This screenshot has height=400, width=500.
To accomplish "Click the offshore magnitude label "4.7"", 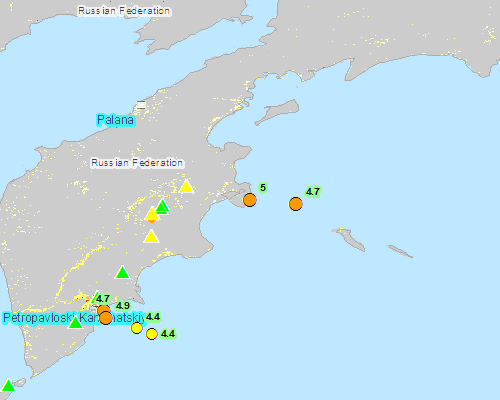I will pyautogui.click(x=313, y=192).
